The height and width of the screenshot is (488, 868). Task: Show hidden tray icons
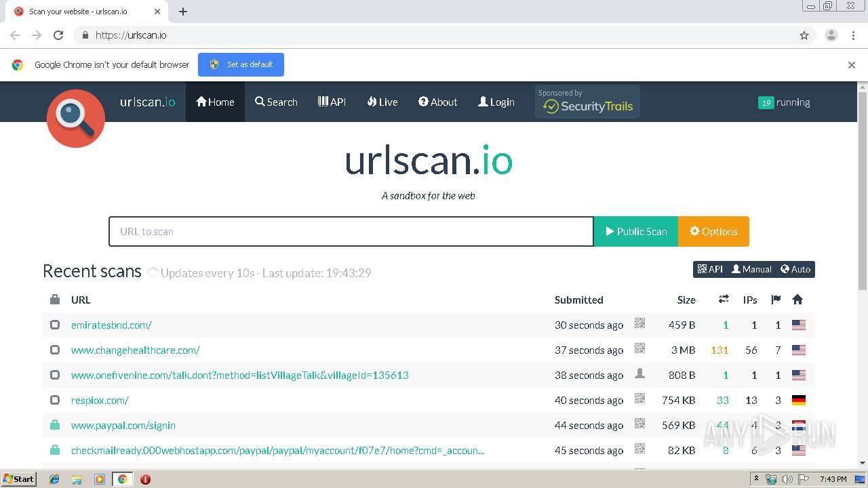[756, 479]
